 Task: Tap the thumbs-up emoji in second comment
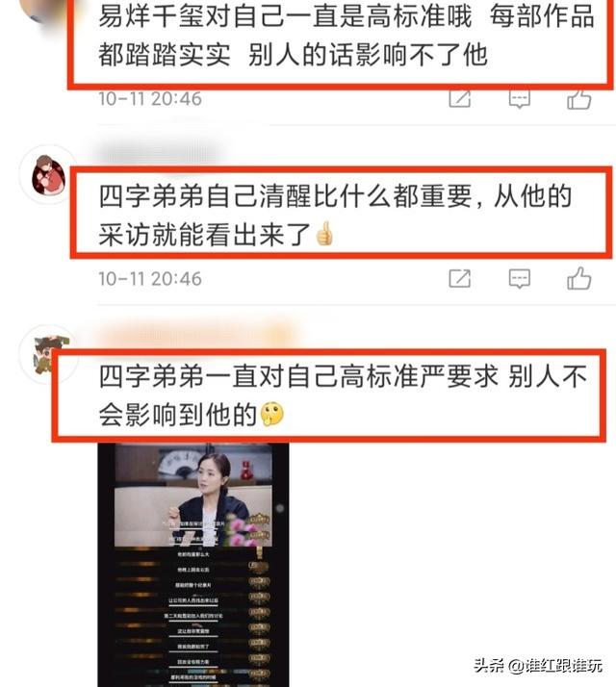324,234
